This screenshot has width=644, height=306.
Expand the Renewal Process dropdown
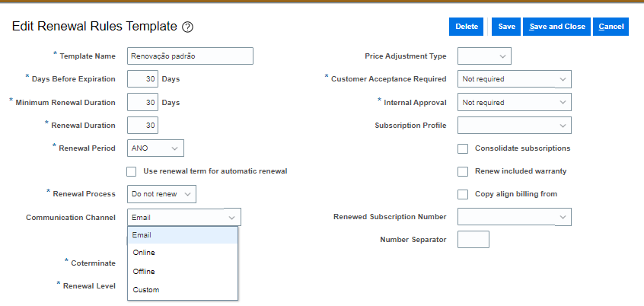click(162, 194)
